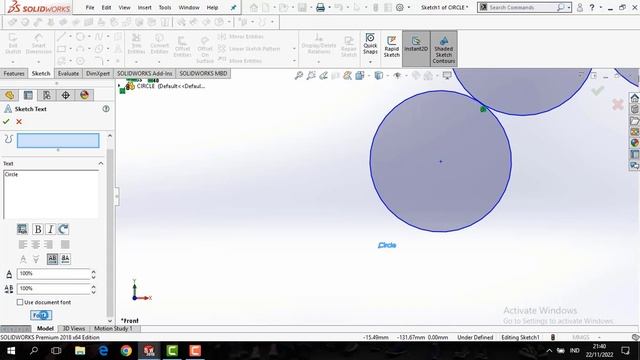Enable Use document font checkbox

pyautogui.click(x=20, y=302)
